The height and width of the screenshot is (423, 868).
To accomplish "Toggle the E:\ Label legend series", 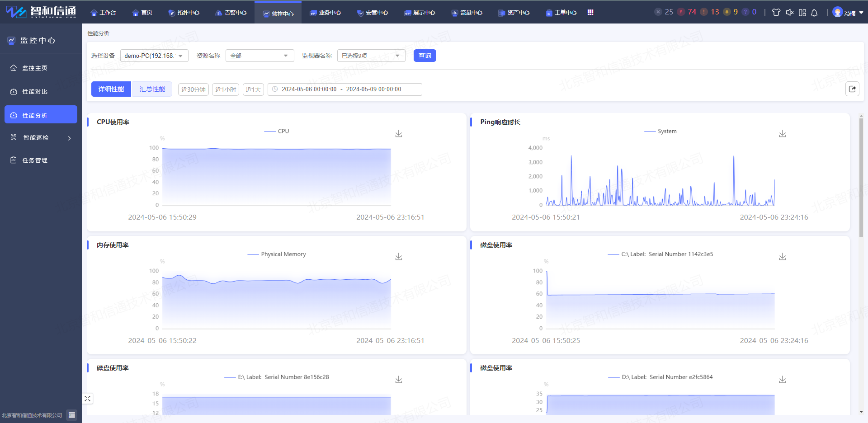I will (277, 377).
